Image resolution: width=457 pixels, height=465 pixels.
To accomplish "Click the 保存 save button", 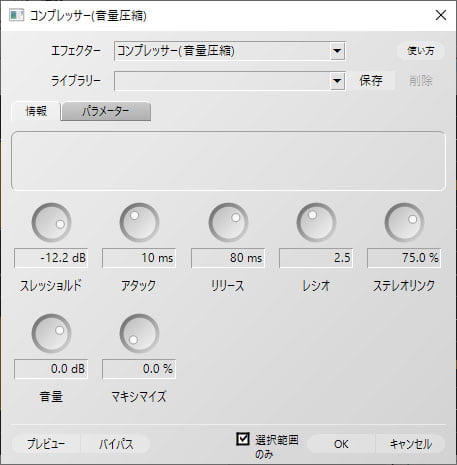I will [371, 81].
